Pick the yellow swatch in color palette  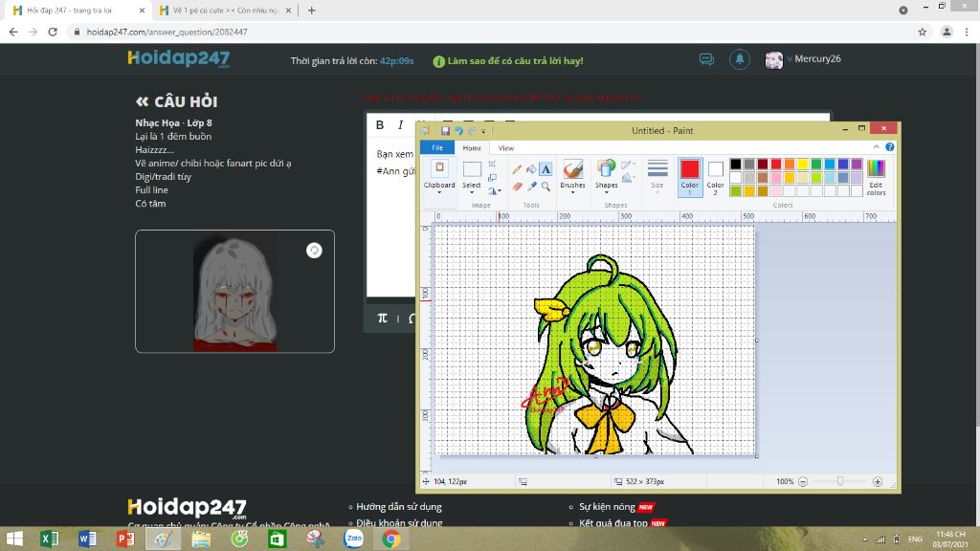803,165
